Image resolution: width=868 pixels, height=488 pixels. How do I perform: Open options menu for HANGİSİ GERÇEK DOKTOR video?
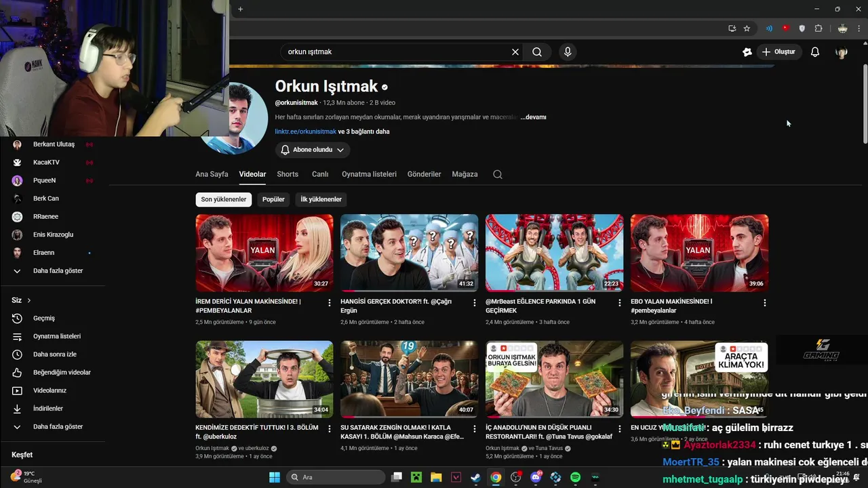click(475, 303)
